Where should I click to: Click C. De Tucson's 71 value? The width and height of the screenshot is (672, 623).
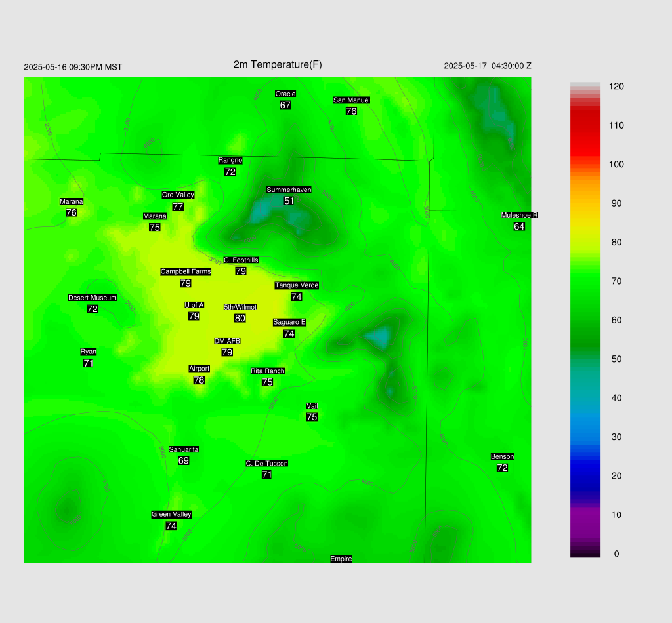[266, 474]
